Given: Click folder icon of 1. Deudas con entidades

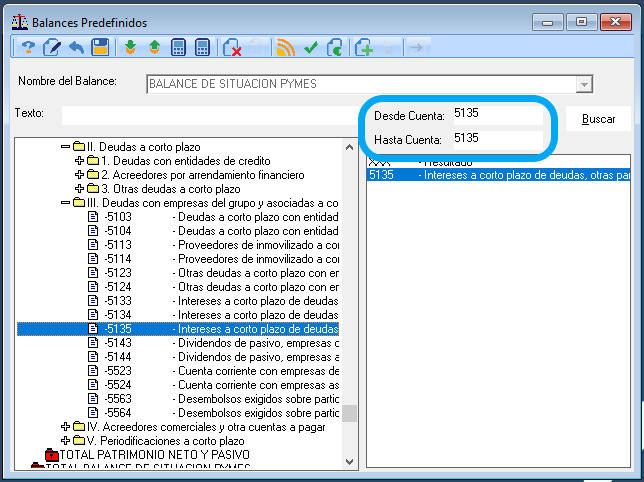Looking at the screenshot, I should (x=93, y=160).
